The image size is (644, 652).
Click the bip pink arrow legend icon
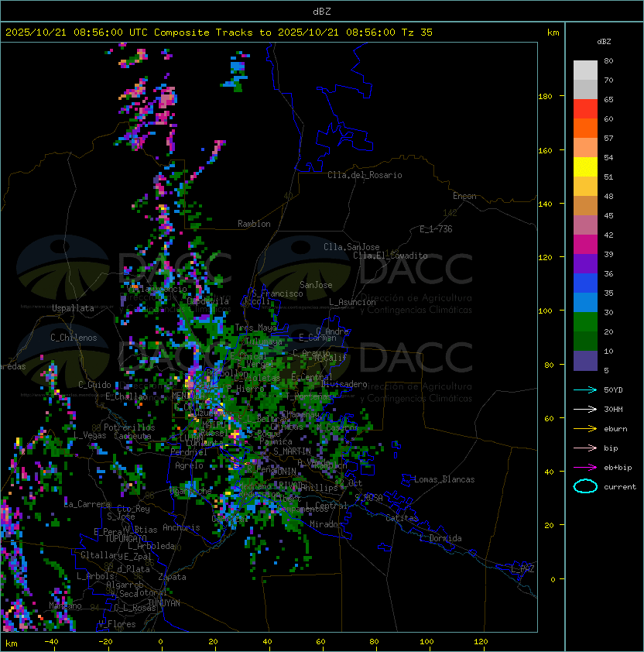[x=585, y=448]
